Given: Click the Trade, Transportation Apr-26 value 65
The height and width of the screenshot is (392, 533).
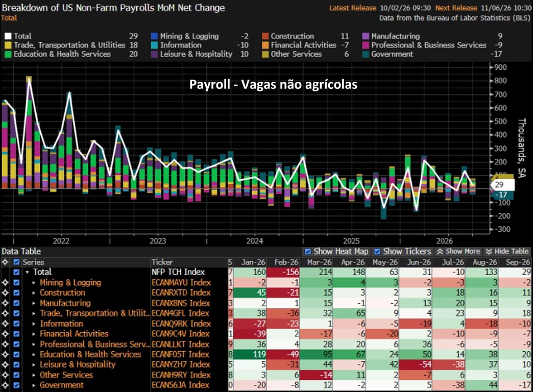Looking at the screenshot, I should pyautogui.click(x=349, y=313).
